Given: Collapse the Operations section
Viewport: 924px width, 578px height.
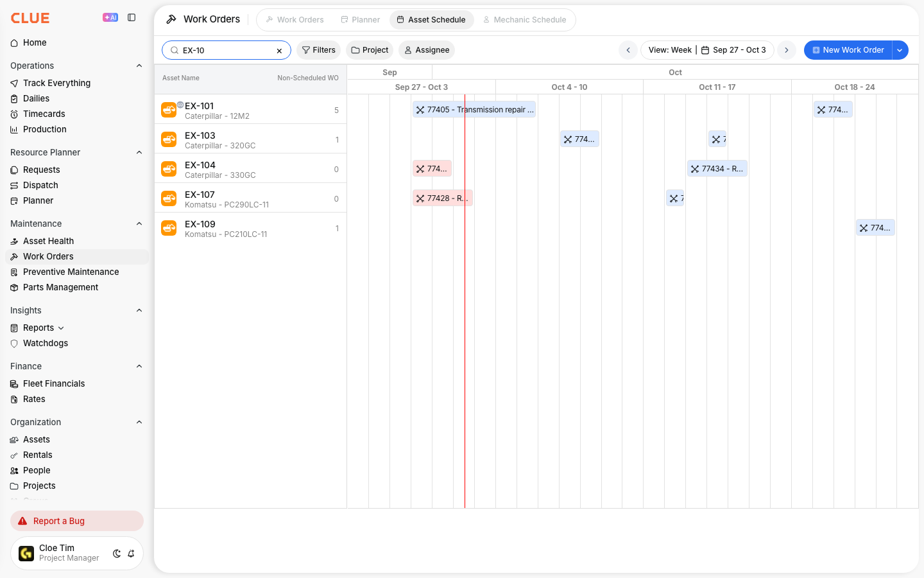Looking at the screenshot, I should 139,66.
